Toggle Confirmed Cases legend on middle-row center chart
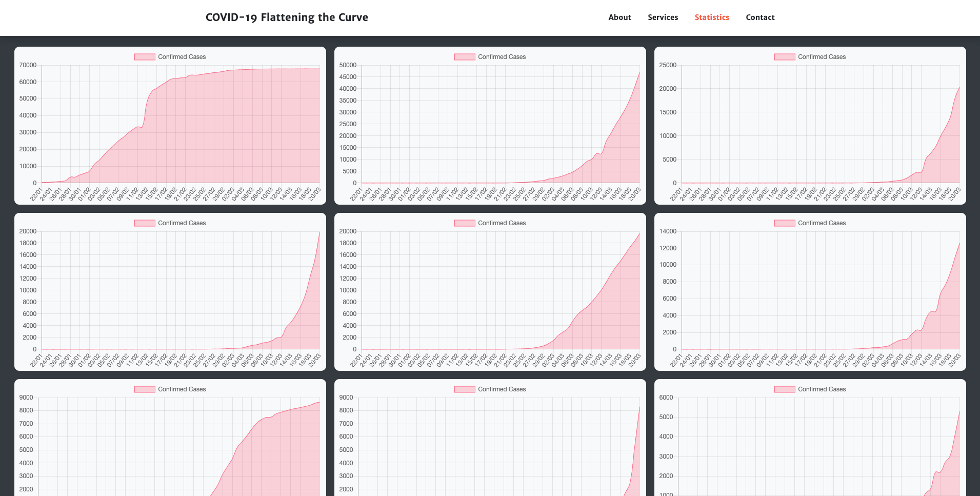 coord(490,223)
